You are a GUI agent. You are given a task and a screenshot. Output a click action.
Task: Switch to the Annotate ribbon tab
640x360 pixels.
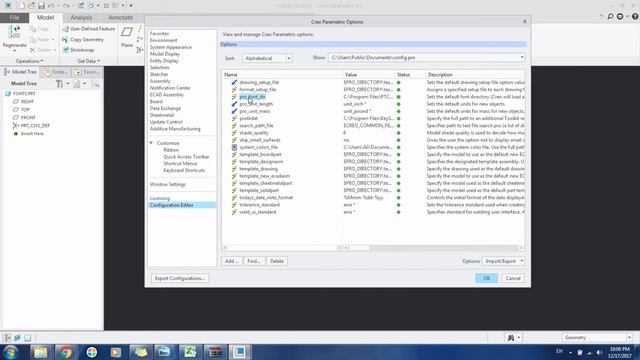coord(120,18)
